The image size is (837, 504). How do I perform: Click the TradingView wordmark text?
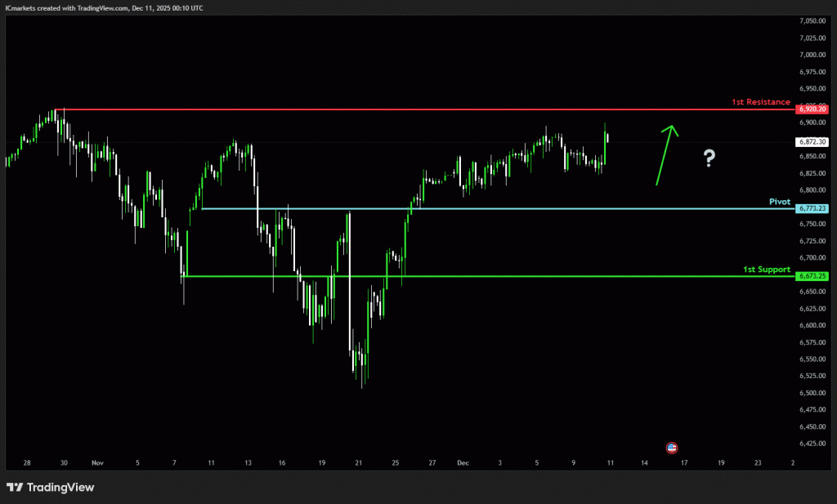click(60, 488)
